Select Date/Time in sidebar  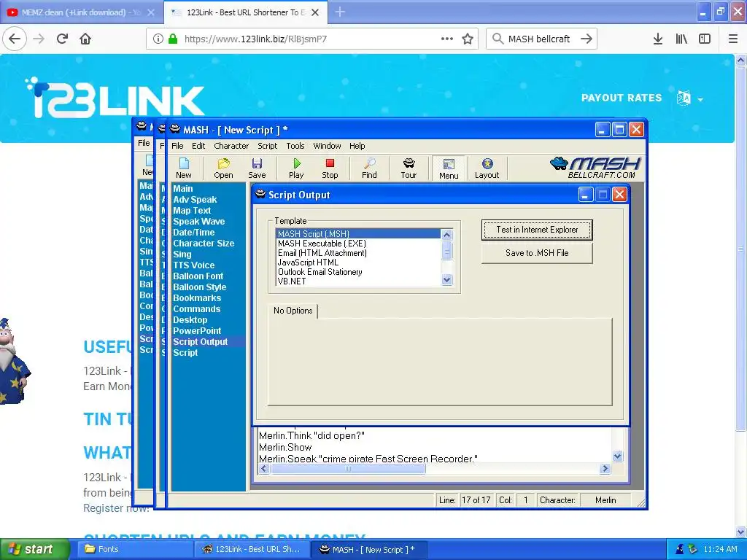point(193,233)
